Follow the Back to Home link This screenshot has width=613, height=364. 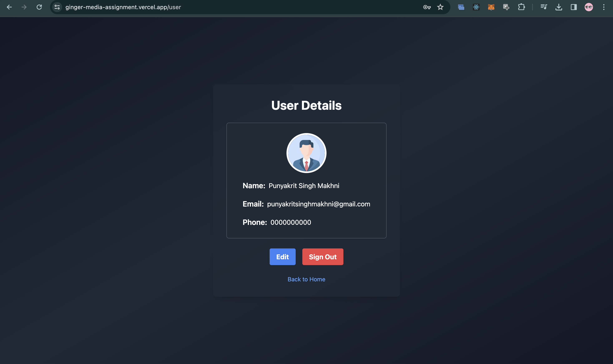tap(306, 279)
